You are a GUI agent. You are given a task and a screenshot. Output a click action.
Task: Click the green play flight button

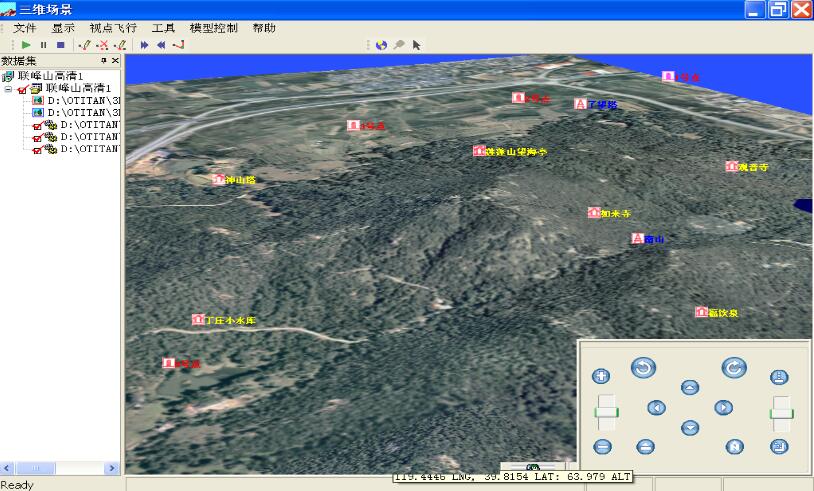[26, 45]
